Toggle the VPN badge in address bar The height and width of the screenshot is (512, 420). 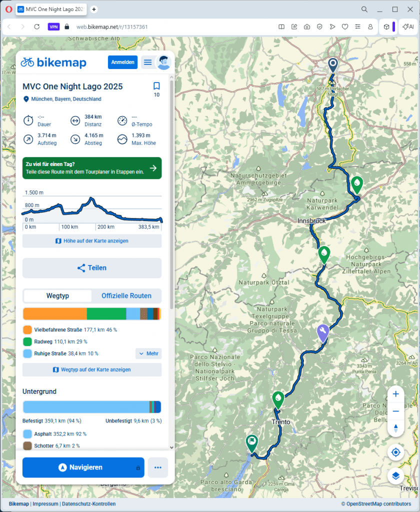click(53, 26)
